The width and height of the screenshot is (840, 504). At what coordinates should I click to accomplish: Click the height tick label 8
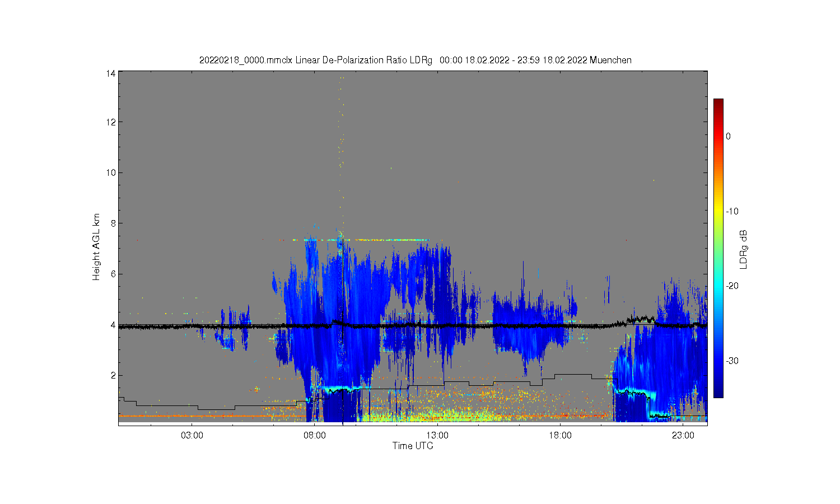tap(113, 223)
